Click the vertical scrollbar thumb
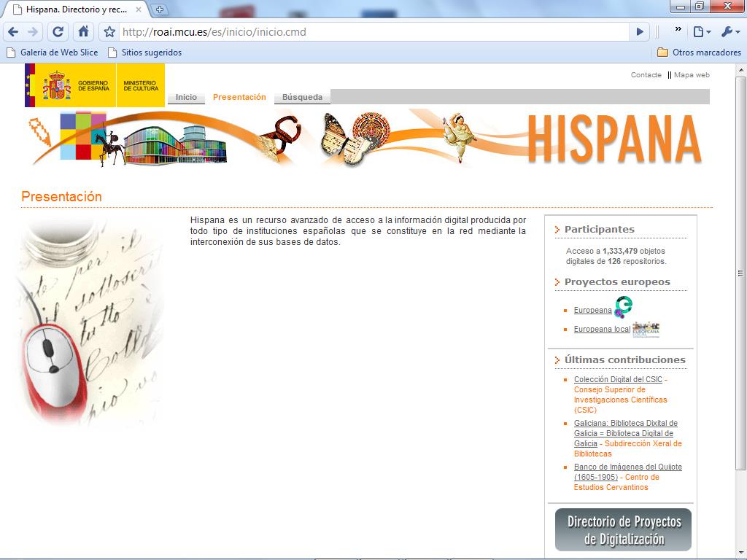Image resolution: width=747 pixels, height=560 pixels. [x=740, y=273]
